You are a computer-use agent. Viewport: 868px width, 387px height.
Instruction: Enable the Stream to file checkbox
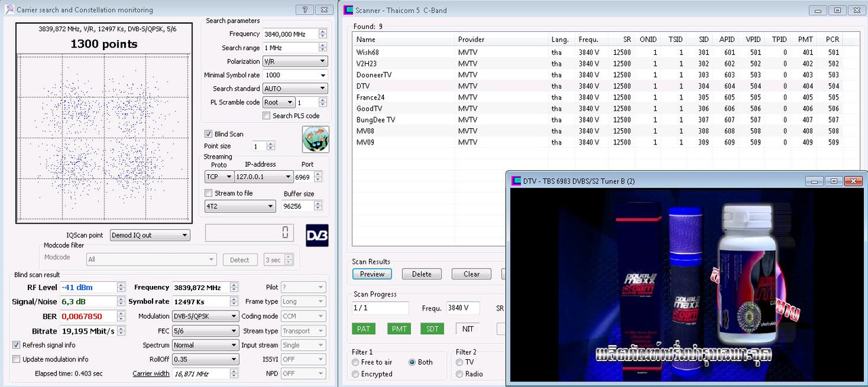pyautogui.click(x=209, y=193)
